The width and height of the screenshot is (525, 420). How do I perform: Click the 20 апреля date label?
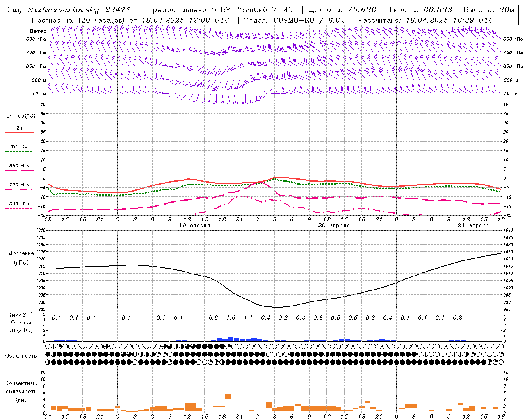334,226
